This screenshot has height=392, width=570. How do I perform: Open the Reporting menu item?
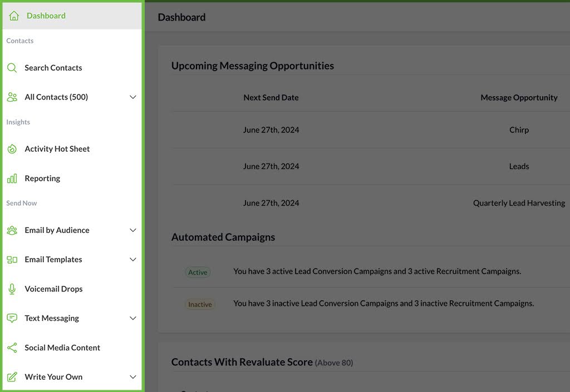(42, 178)
